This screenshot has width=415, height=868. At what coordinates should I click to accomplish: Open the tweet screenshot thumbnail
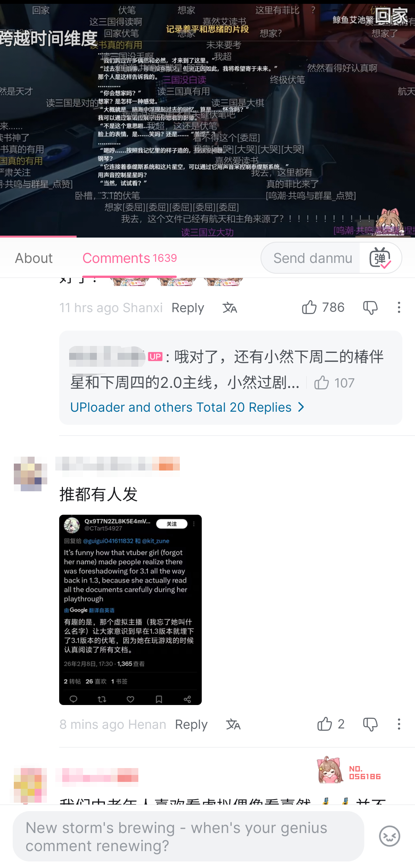tap(130, 610)
